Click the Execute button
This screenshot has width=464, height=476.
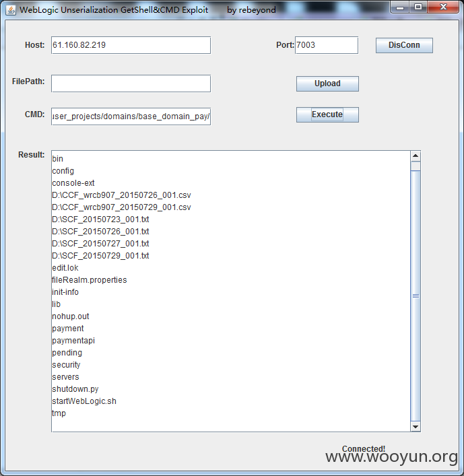pos(327,114)
